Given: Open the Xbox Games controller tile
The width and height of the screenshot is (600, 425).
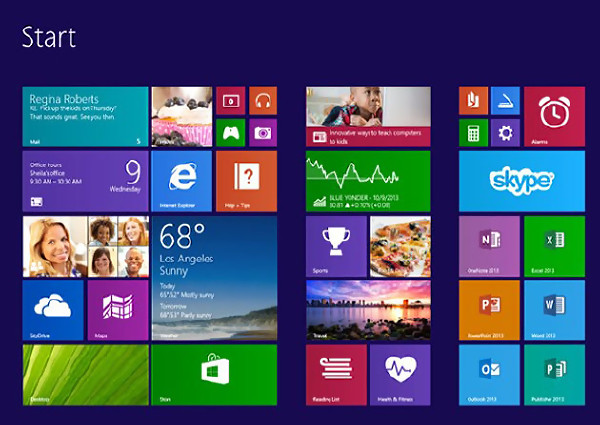Looking at the screenshot, I should point(231,133).
